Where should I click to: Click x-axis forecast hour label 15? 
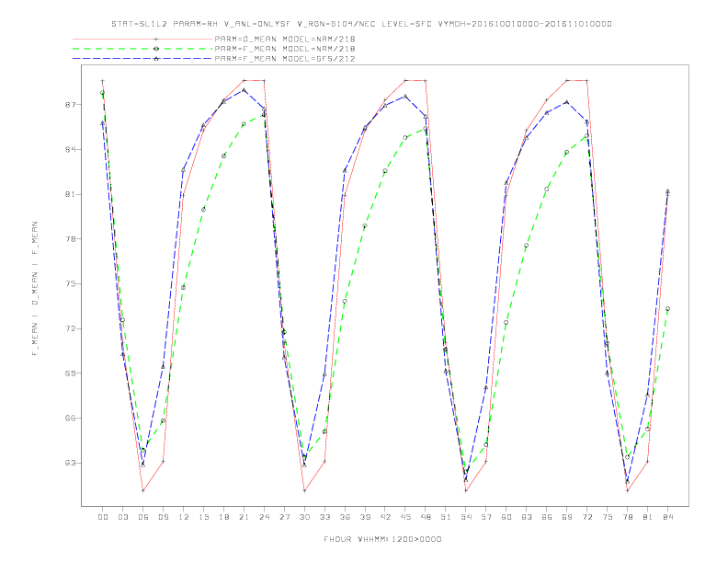click(203, 517)
